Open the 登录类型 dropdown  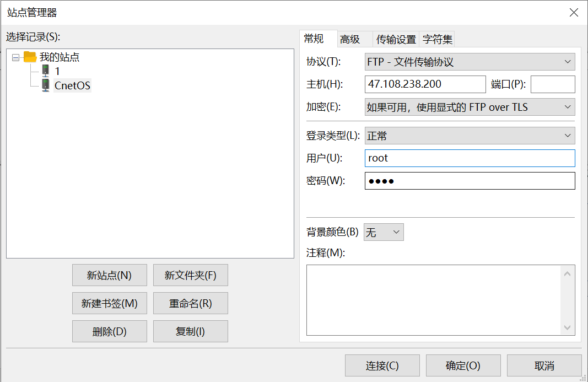click(470, 136)
